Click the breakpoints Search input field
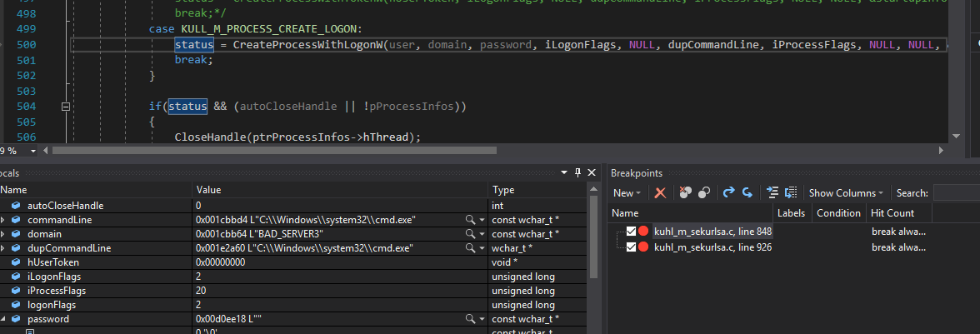Image resolution: width=980 pixels, height=334 pixels. pos(956,192)
